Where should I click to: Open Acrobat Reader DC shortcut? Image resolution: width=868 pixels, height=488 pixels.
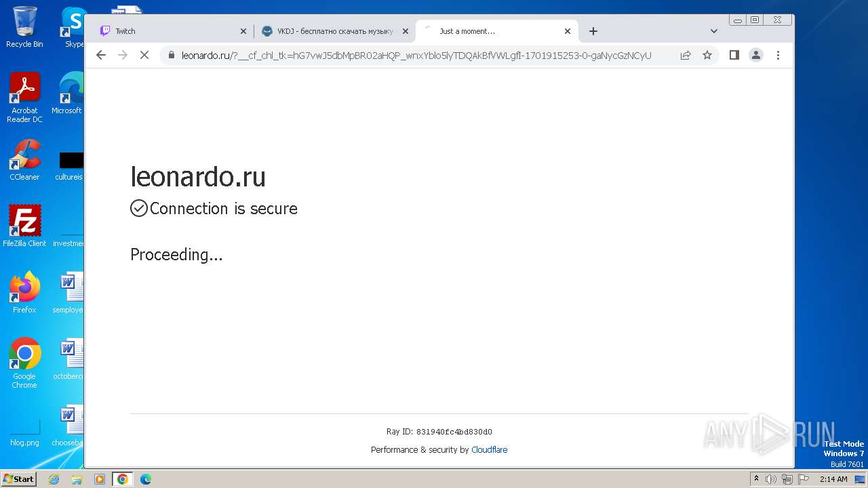[24, 98]
